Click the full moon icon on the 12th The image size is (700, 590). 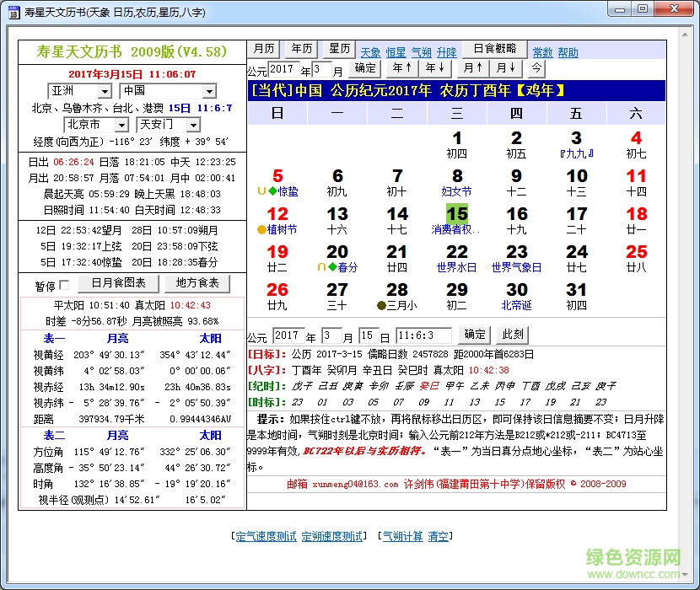[261, 229]
